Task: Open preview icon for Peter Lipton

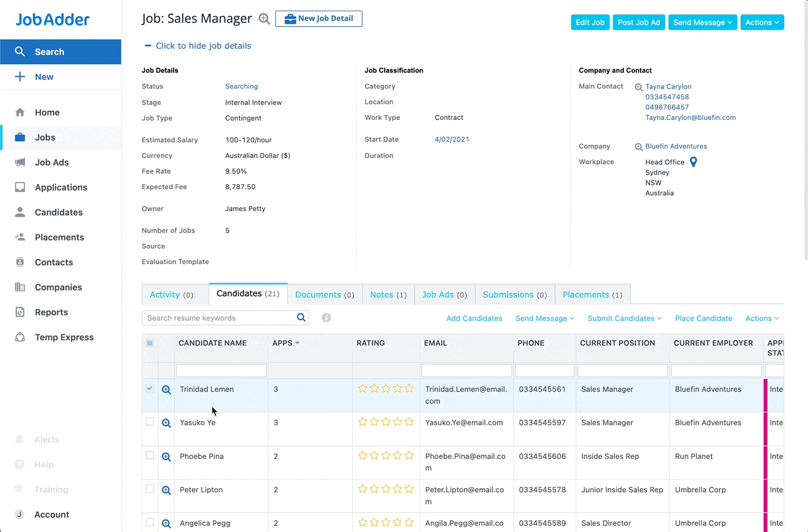Action: click(x=166, y=490)
